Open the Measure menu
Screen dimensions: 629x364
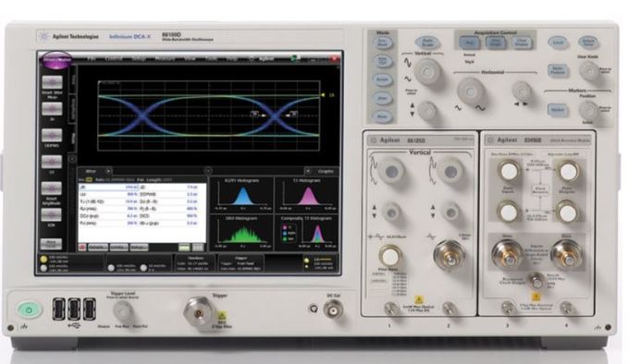point(165,59)
